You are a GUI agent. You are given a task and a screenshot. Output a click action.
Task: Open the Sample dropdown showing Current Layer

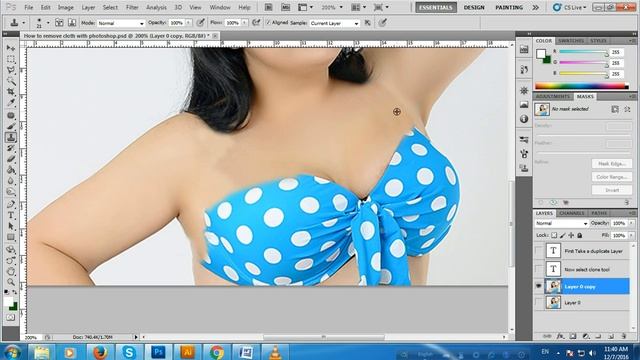click(334, 23)
